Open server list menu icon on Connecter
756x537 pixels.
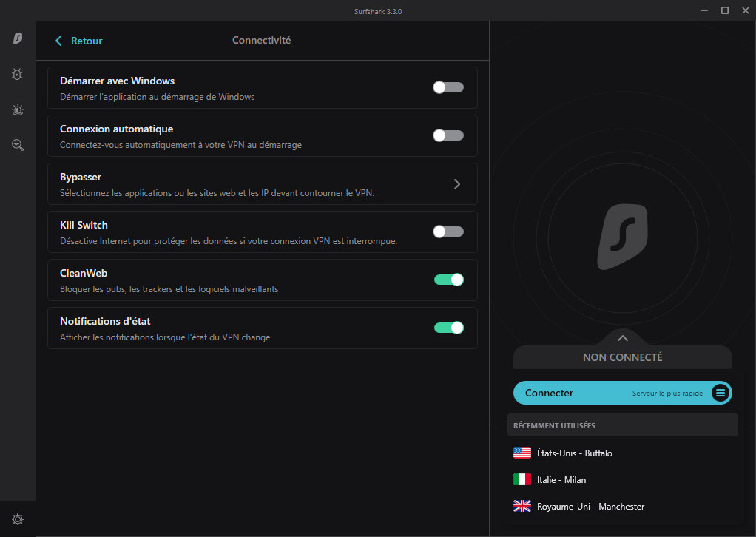(720, 393)
